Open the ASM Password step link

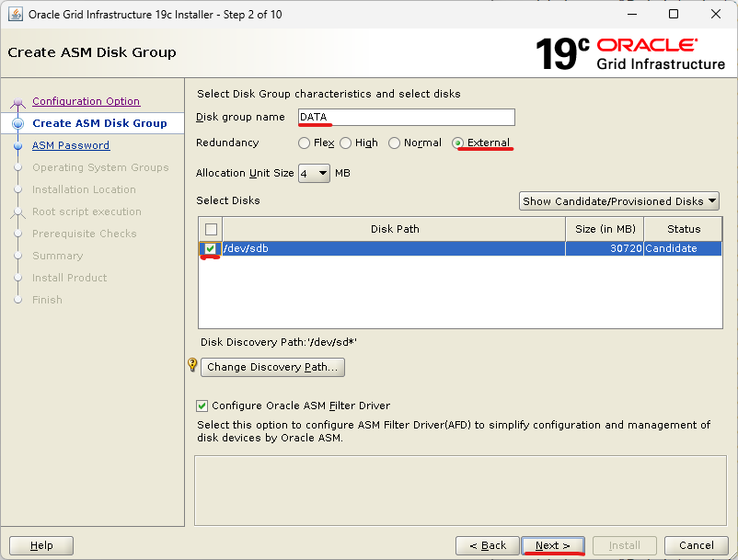71,145
